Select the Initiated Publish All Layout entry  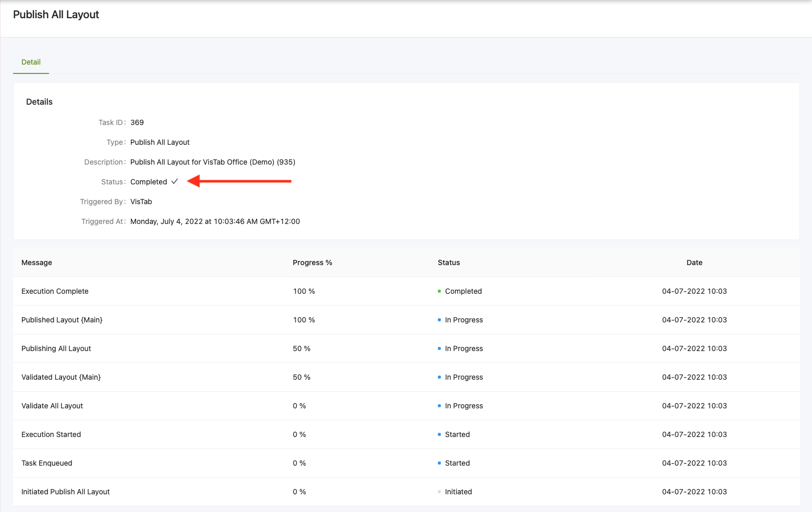(66, 492)
